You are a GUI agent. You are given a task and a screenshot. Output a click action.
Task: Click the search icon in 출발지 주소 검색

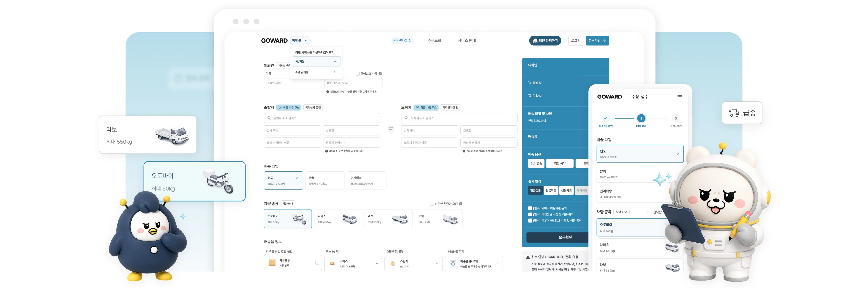[269, 118]
